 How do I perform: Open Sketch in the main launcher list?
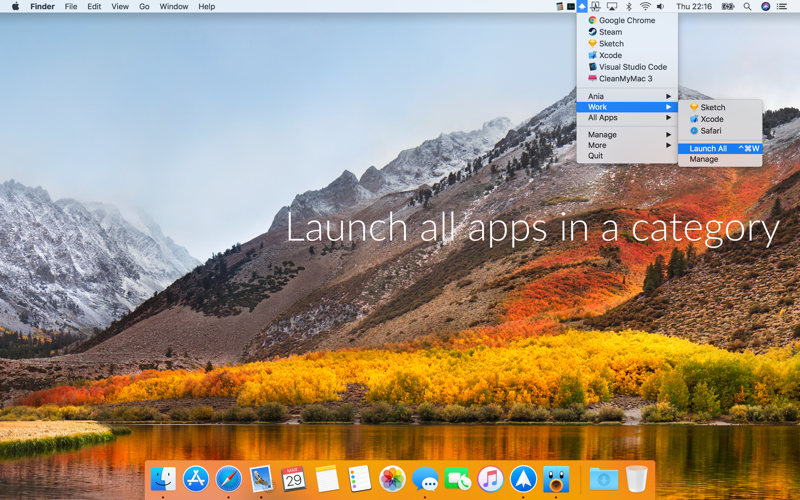(x=627, y=43)
